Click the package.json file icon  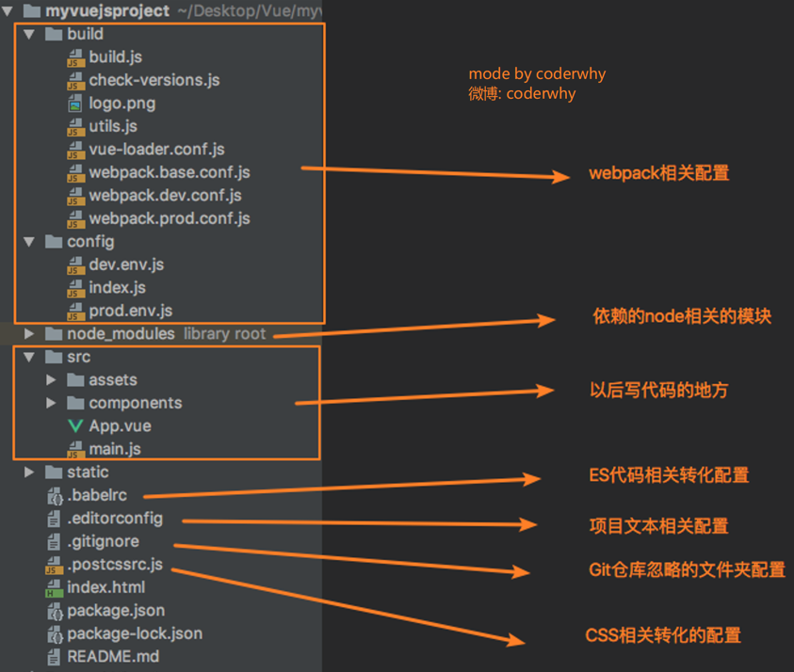point(55,611)
